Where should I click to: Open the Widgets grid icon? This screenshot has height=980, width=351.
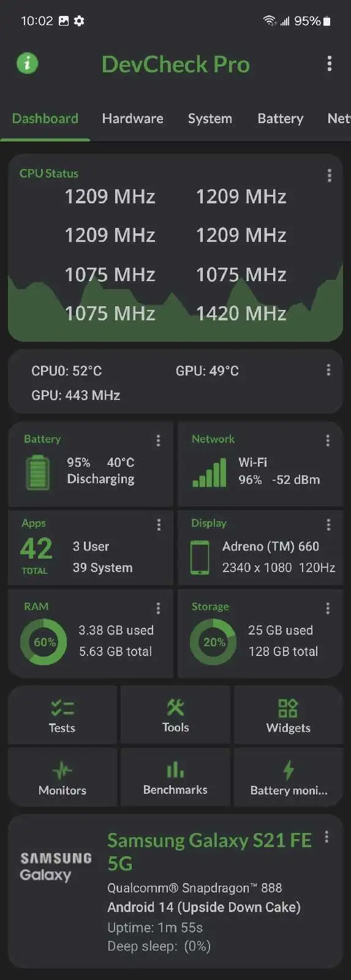pos(288,708)
